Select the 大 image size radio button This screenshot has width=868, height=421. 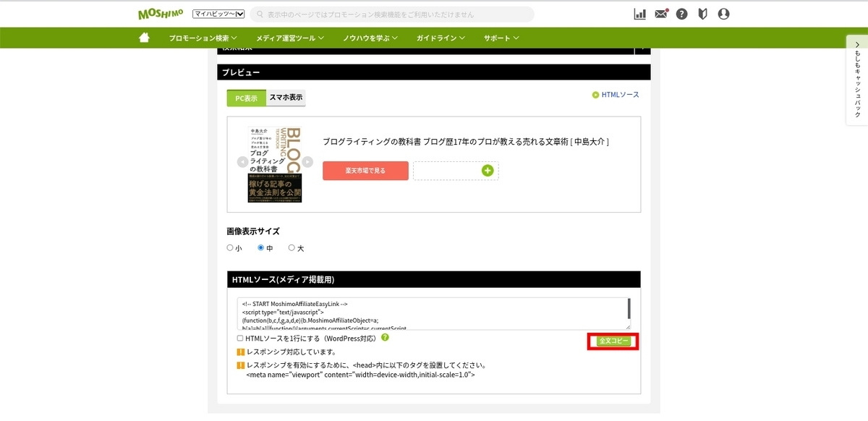point(292,247)
